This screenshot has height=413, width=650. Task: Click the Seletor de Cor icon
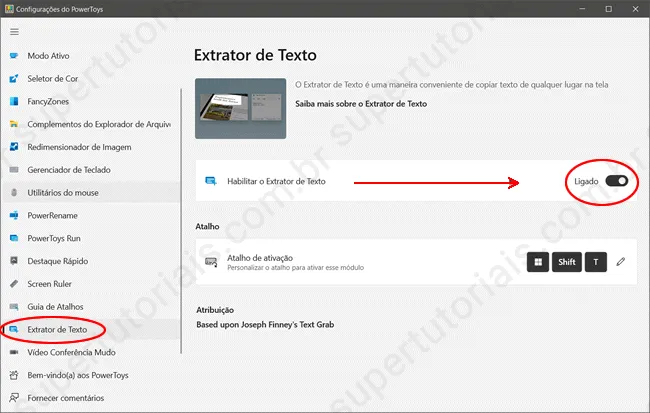coord(14,78)
